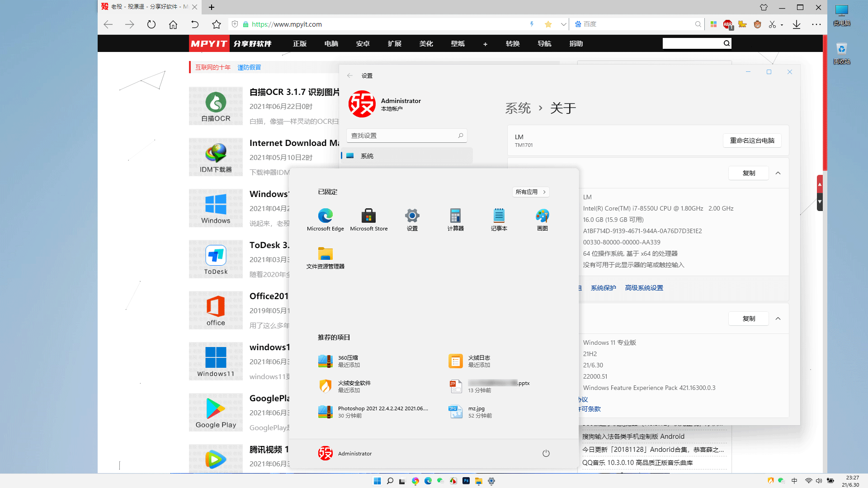868x488 pixels.
Task: Click 重命名这台电脑 button
Action: tap(752, 140)
